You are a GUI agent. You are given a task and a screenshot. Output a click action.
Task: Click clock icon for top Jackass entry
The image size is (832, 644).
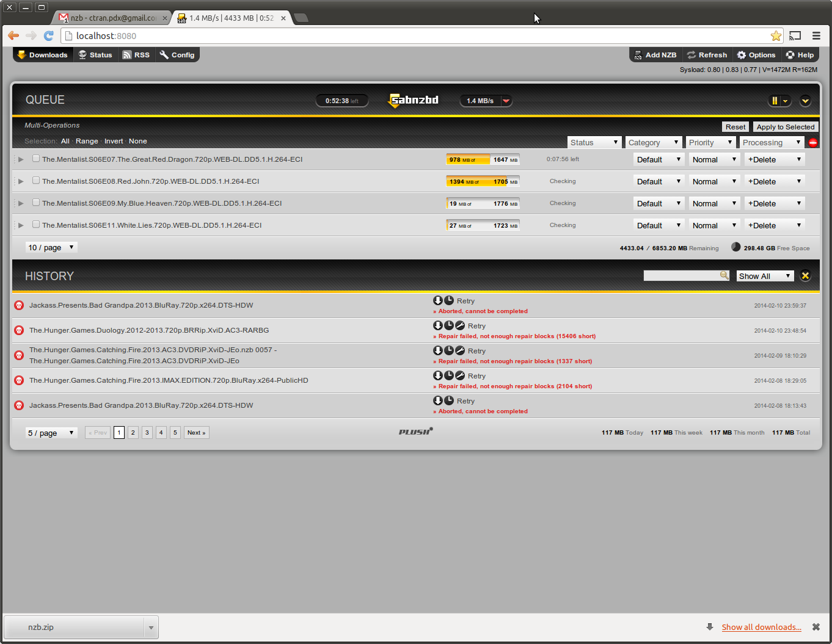tap(449, 300)
